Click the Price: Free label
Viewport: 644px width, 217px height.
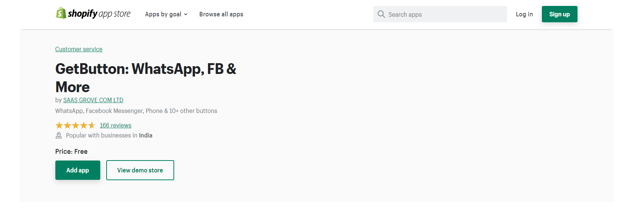[71, 152]
